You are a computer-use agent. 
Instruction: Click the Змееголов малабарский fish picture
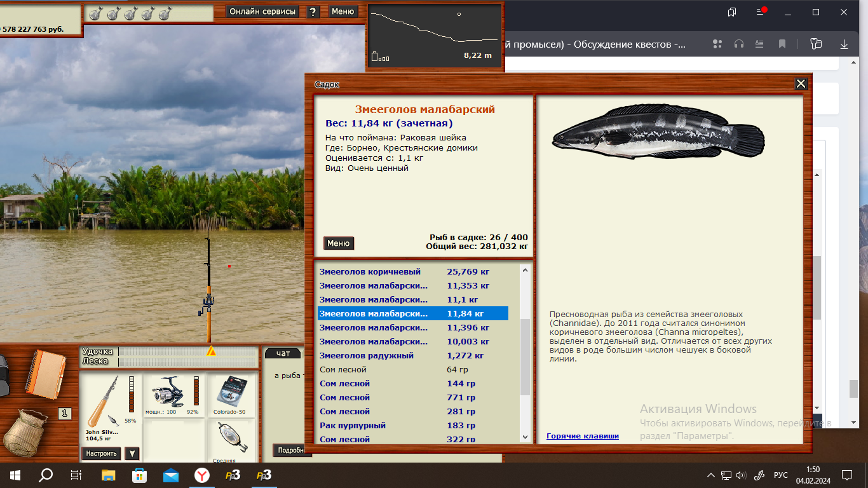tap(658, 132)
